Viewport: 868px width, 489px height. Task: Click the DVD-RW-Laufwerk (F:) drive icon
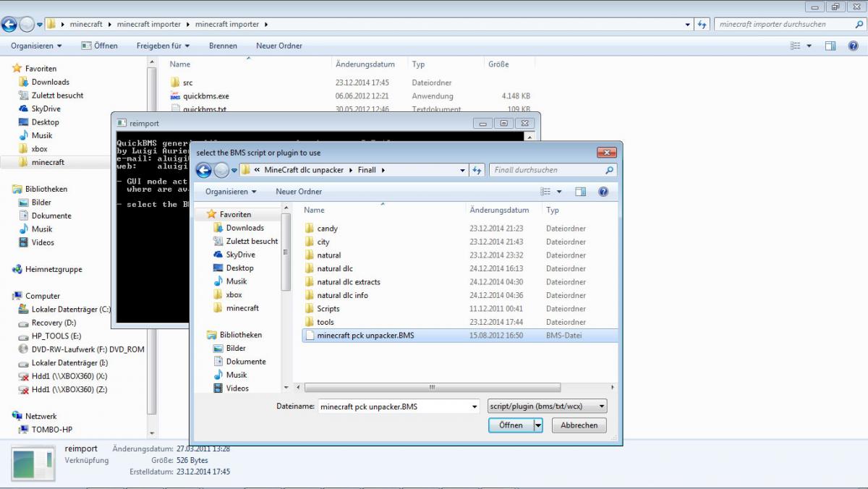point(24,349)
